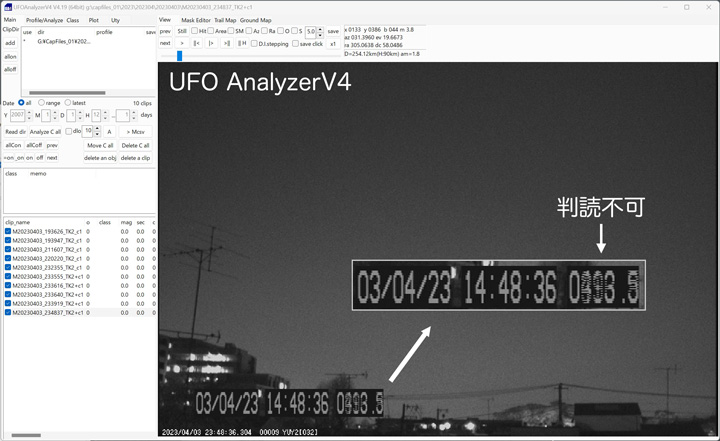Image resolution: width=720 pixels, height=441 pixels.
Task: Increase the Y year stepper
Action: coord(29,113)
